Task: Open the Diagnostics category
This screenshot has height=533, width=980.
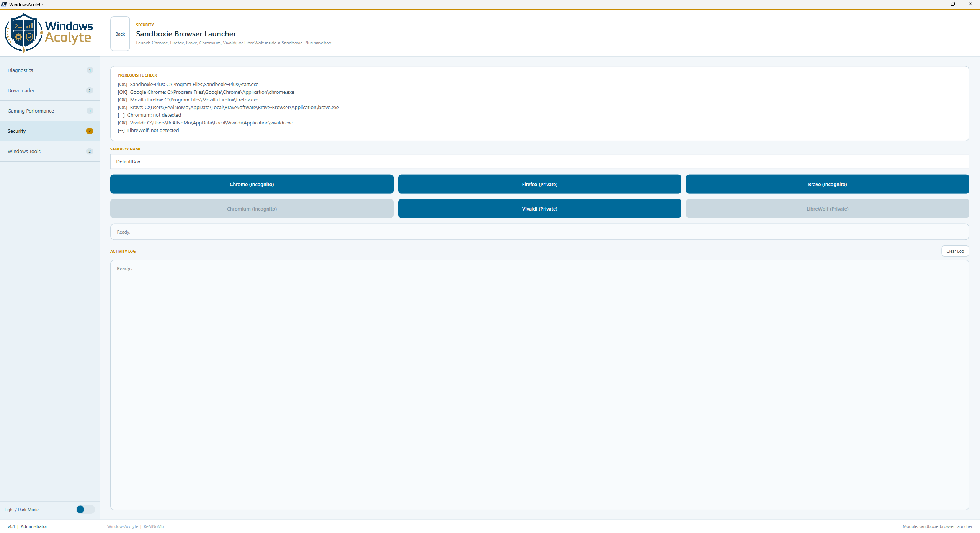Action: pos(50,70)
